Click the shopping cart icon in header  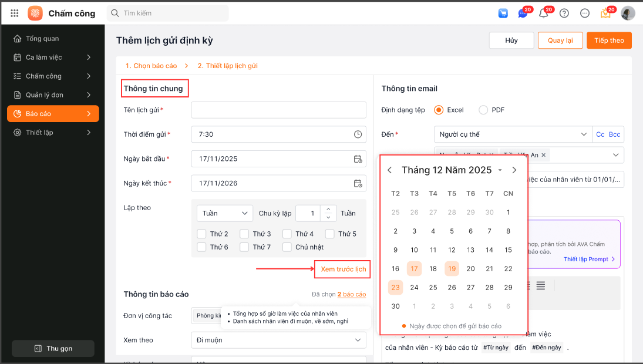(503, 13)
